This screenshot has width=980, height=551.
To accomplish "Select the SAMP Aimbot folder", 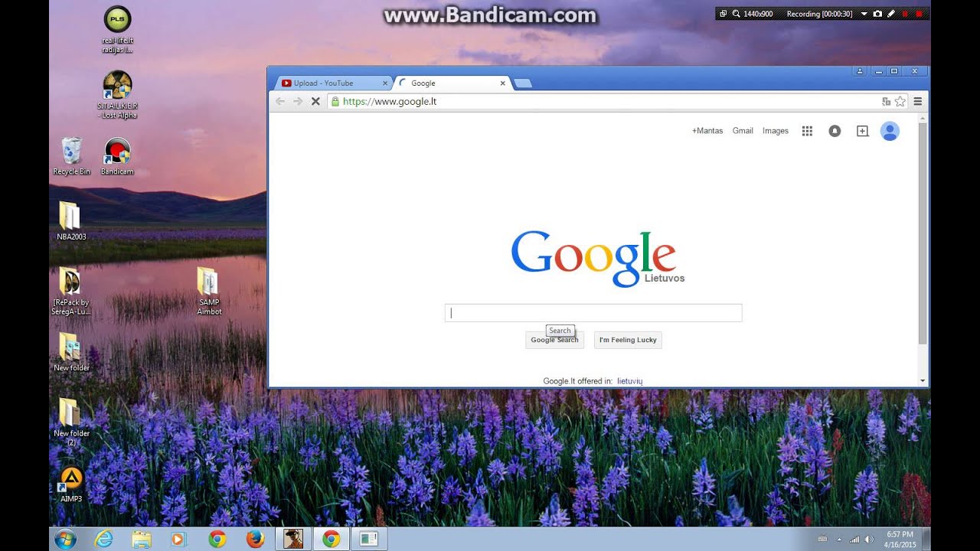I will [209, 291].
